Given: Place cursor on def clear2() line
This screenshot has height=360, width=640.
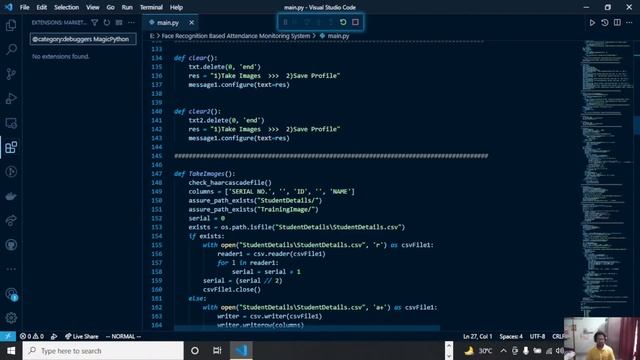Looking at the screenshot, I should tap(197, 111).
